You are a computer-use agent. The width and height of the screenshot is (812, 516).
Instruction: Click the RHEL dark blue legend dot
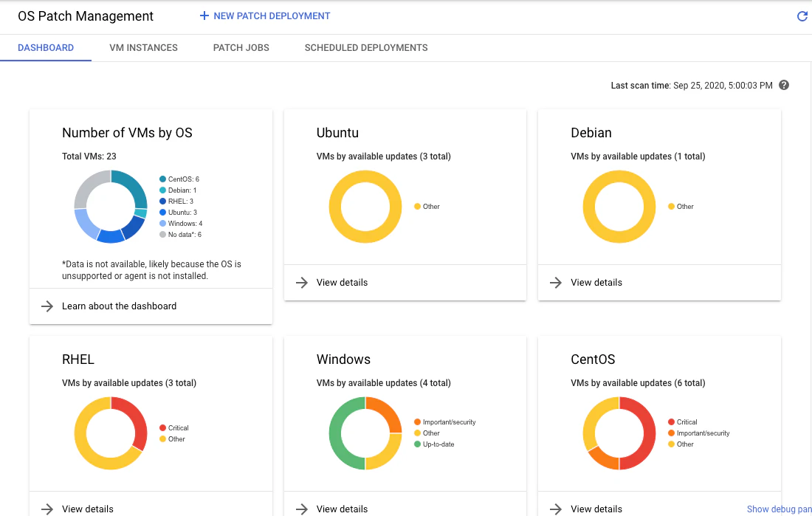[162, 202]
